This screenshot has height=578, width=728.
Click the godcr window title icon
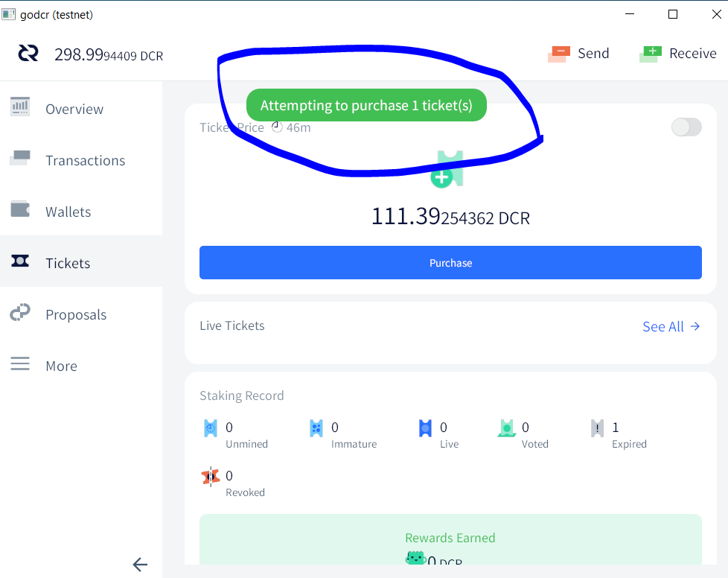pyautogui.click(x=8, y=14)
